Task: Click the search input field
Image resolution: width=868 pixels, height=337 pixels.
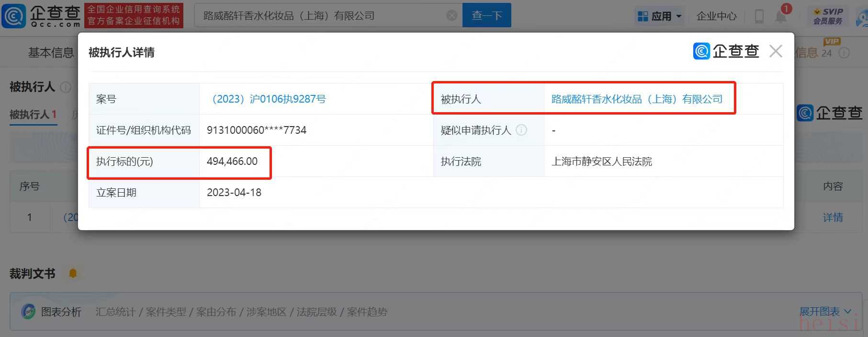Action: pos(321,16)
